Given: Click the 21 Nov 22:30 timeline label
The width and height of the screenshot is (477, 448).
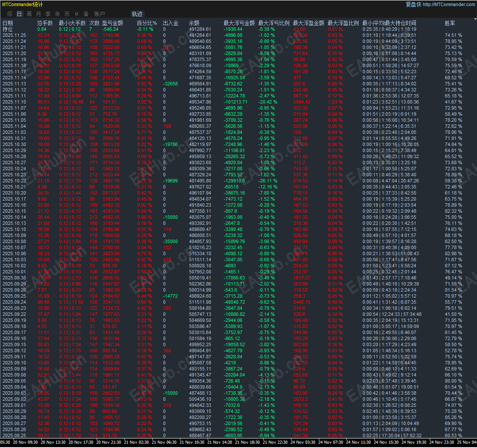Looking at the screenshot, I should (275, 442).
